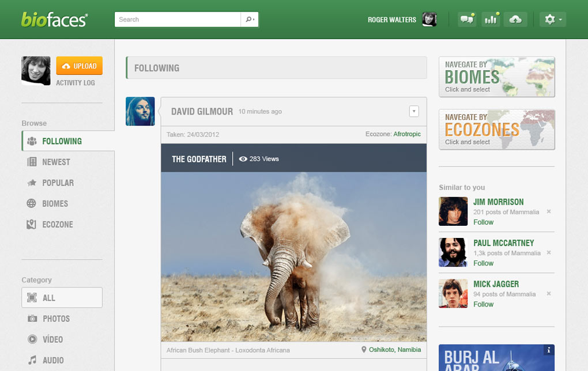
Task: Click the orange Upload button
Action: click(80, 66)
